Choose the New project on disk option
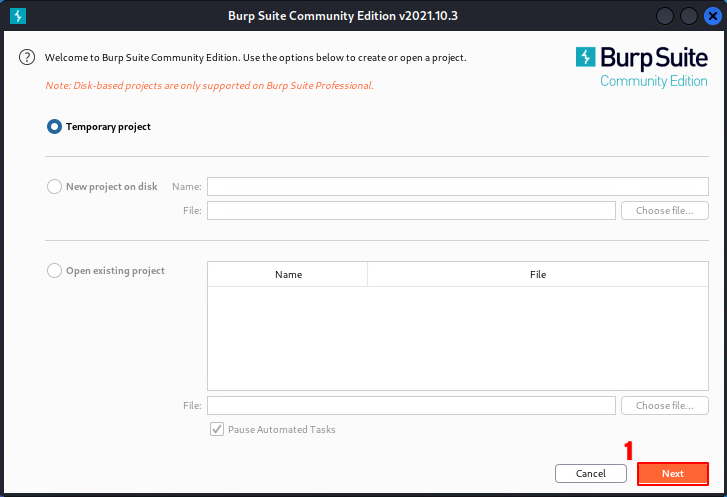Image resolution: width=727 pixels, height=497 pixels. coord(54,186)
